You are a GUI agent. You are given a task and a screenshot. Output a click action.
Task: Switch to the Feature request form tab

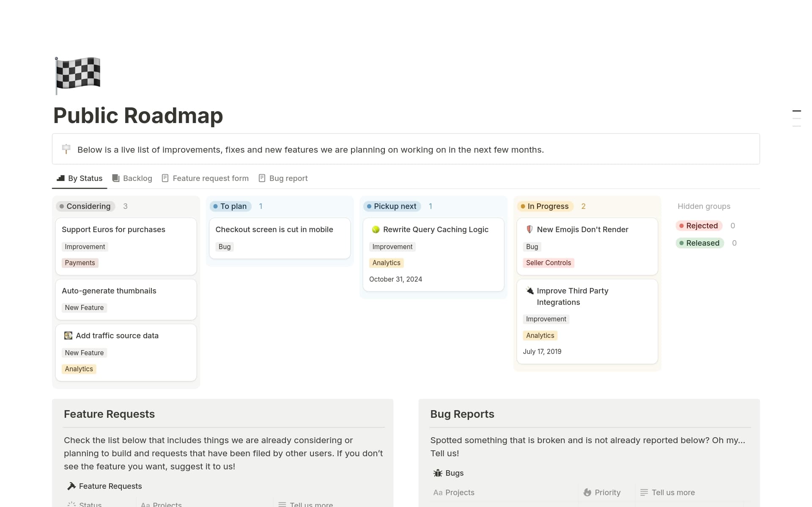(x=211, y=178)
